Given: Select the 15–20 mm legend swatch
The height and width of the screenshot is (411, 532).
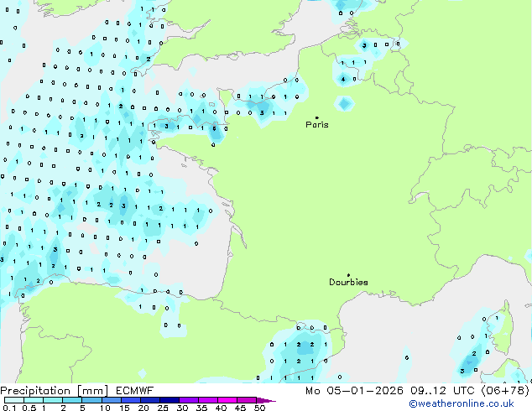Looking at the screenshot, I should (x=131, y=400).
